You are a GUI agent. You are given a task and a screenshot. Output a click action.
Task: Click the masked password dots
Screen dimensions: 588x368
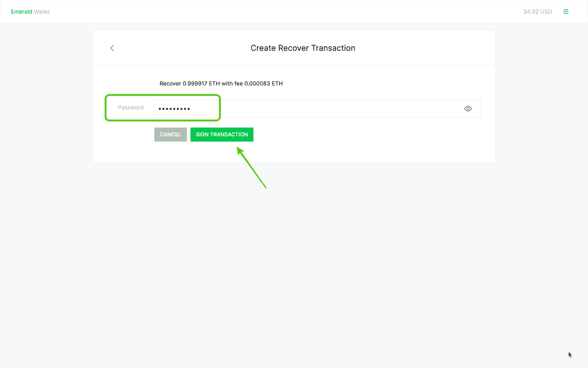tap(174, 109)
